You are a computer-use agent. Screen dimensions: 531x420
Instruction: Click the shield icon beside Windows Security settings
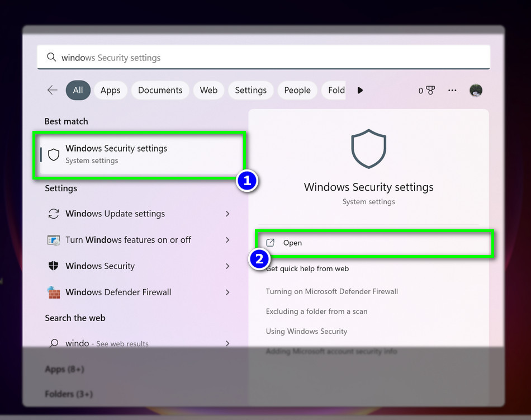[54, 154]
